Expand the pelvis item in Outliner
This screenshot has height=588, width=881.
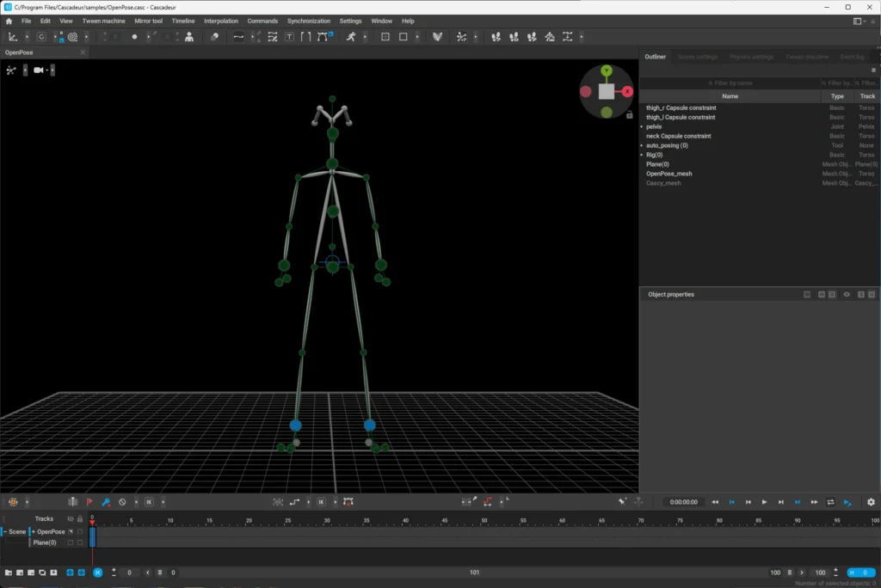point(642,126)
